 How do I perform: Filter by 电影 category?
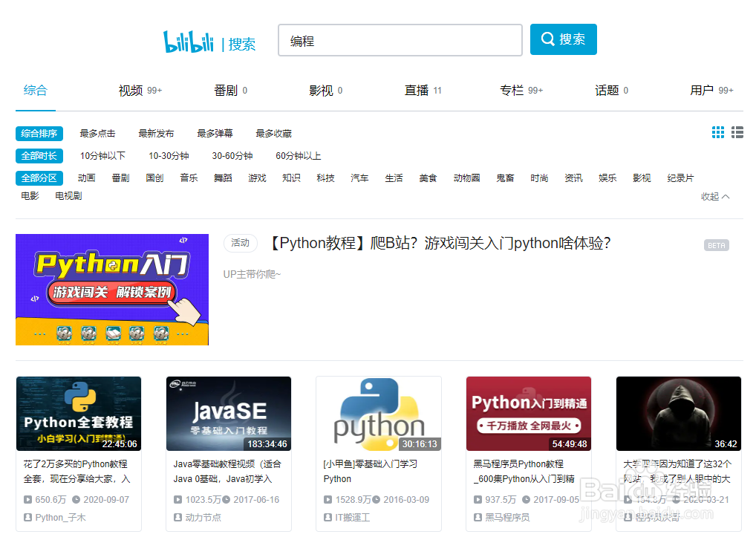[30, 196]
